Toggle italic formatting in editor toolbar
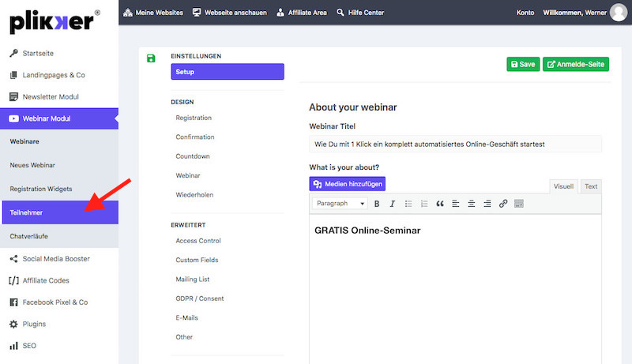632x364 pixels. pyautogui.click(x=392, y=204)
